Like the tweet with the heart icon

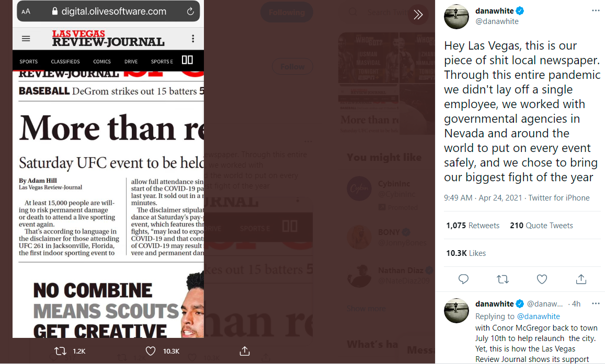click(x=542, y=279)
